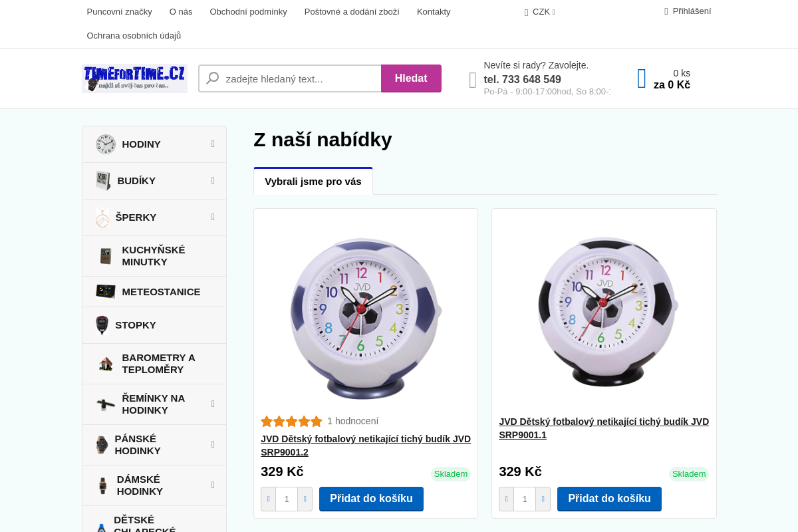Open the CZK currency dropdown
798x532 pixels.
tap(541, 12)
